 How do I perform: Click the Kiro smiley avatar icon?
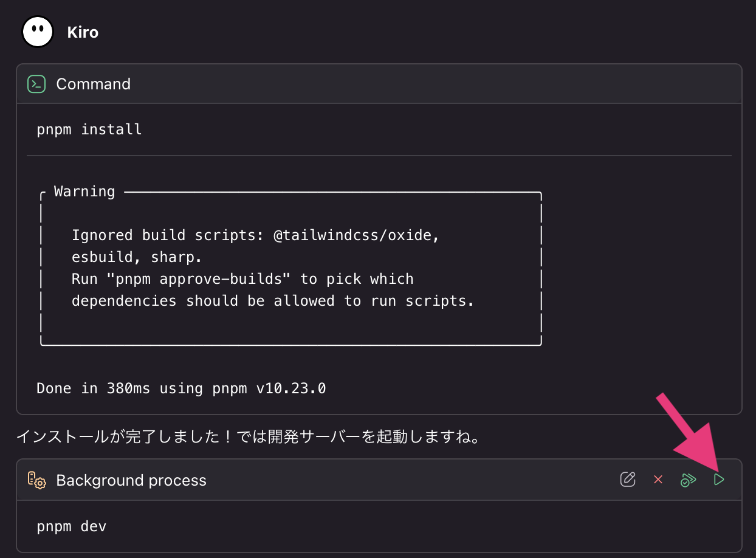click(x=38, y=32)
